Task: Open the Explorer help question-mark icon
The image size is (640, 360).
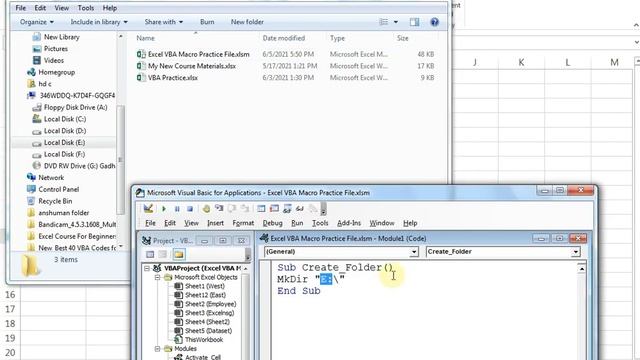Action: (435, 22)
